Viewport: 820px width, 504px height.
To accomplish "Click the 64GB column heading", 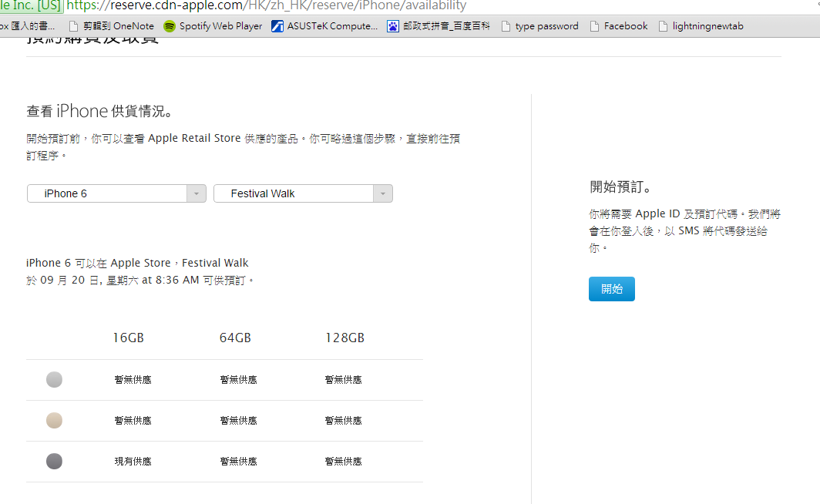I will [x=235, y=338].
